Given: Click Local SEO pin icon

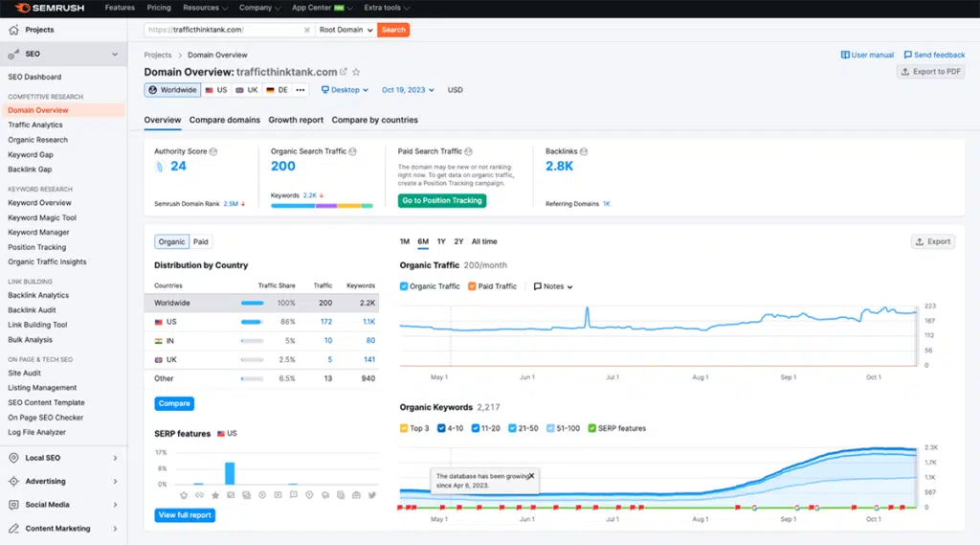Looking at the screenshot, I should click(13, 458).
